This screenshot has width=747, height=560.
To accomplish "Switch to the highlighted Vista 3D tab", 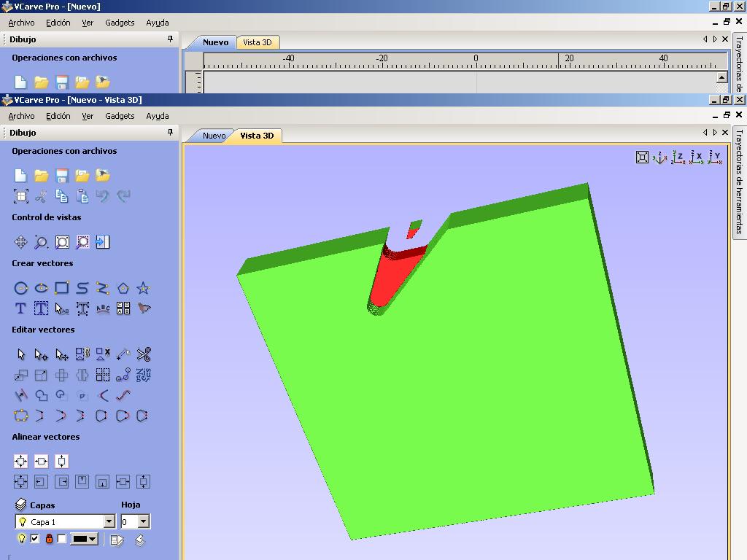I will [257, 136].
